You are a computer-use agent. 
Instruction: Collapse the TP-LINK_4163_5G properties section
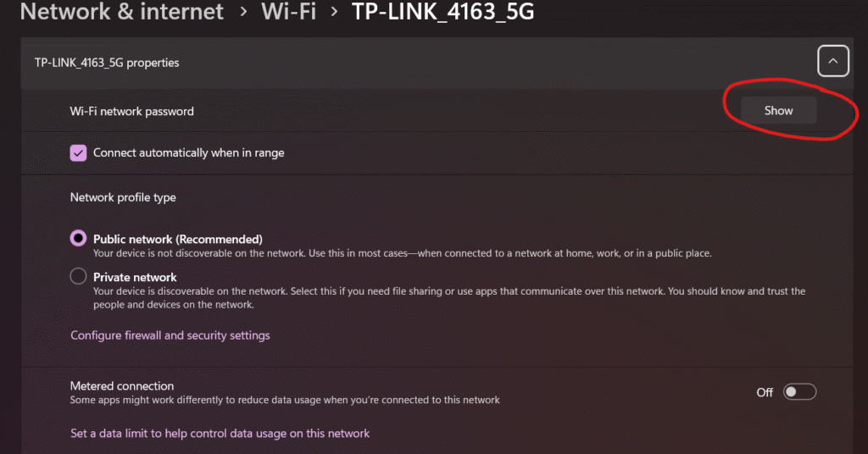832,62
